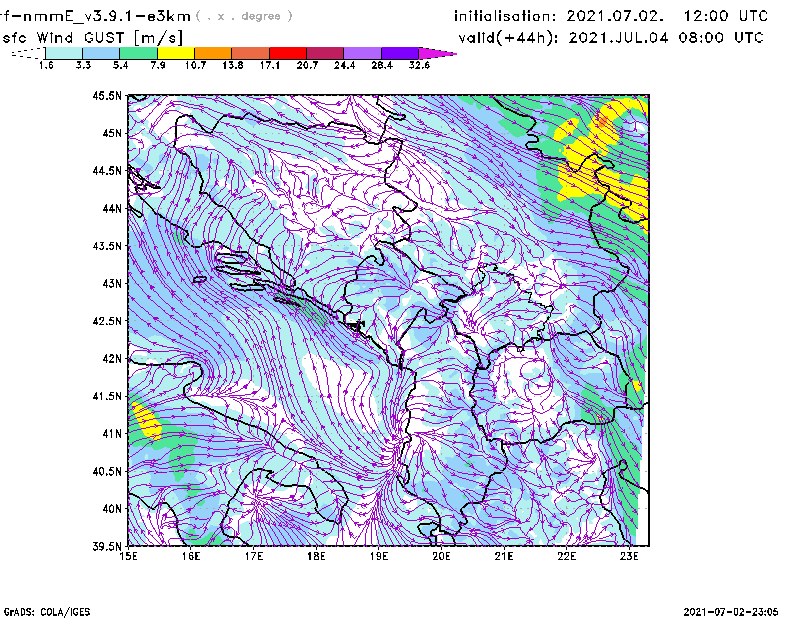Click the dashed white legend swatch below 1.6
This screenshot has width=800, height=618.
coord(29,53)
